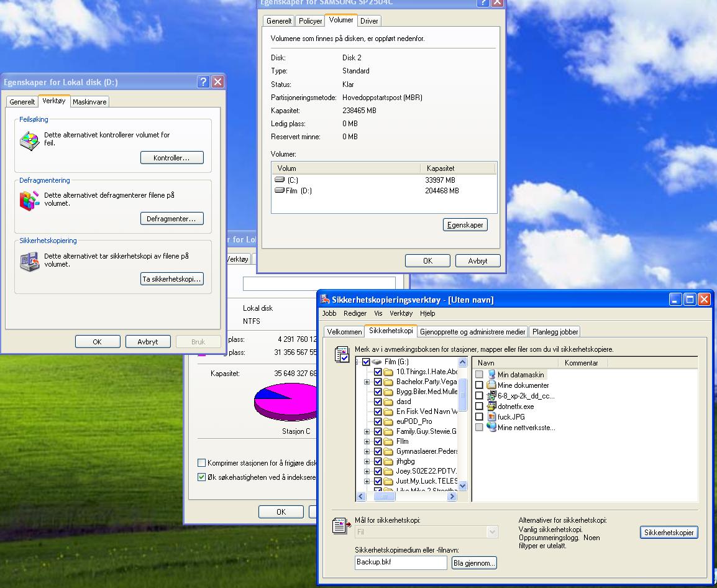Click the 6-8_xp-2k_dd_cc file icon

[491, 395]
